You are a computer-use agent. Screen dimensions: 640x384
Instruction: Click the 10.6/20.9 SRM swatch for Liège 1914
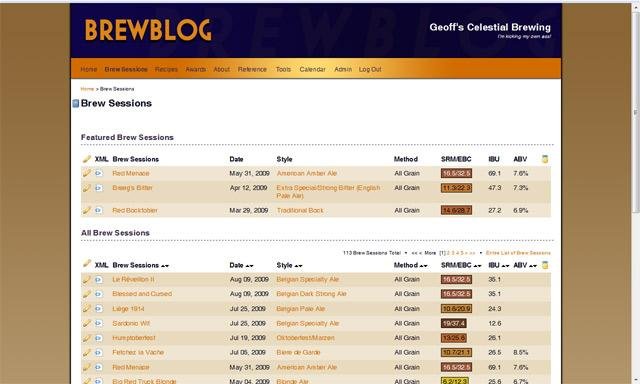point(456,309)
